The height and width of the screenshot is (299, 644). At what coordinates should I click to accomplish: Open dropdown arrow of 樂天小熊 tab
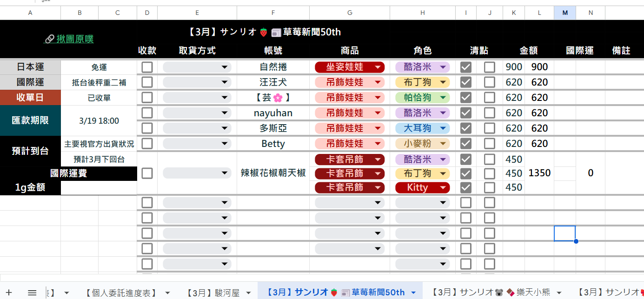pyautogui.click(x=558, y=293)
